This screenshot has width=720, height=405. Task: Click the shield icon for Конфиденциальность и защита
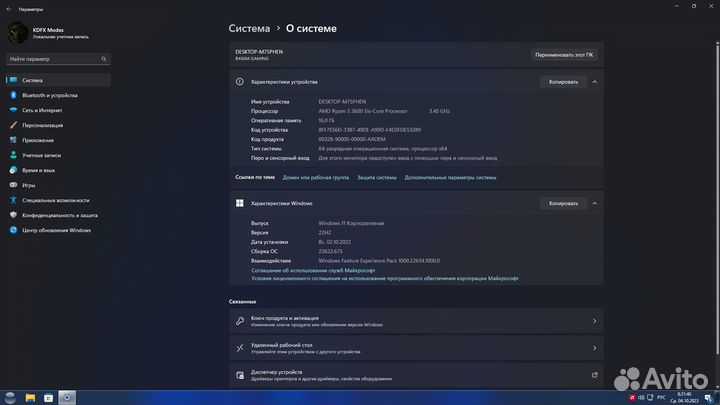point(13,215)
